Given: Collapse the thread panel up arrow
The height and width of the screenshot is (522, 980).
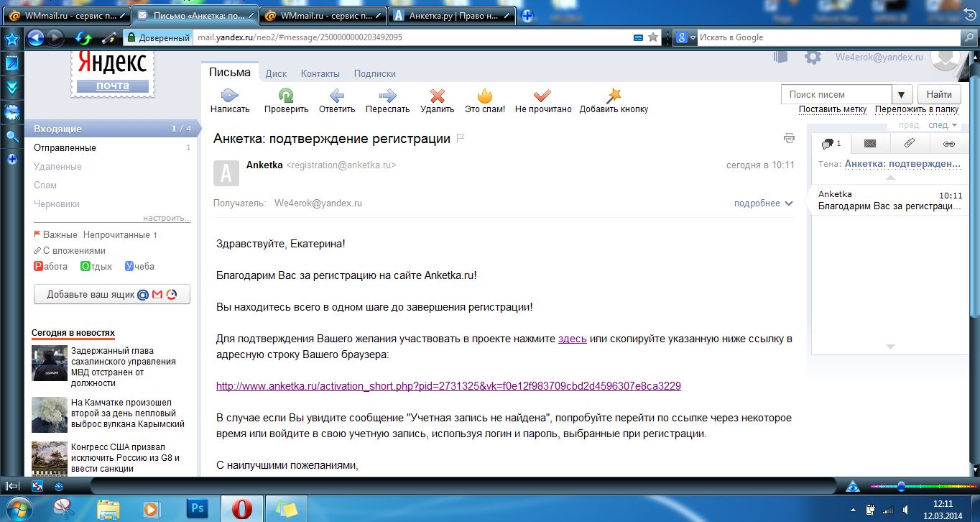Looking at the screenshot, I should pos(890,177).
